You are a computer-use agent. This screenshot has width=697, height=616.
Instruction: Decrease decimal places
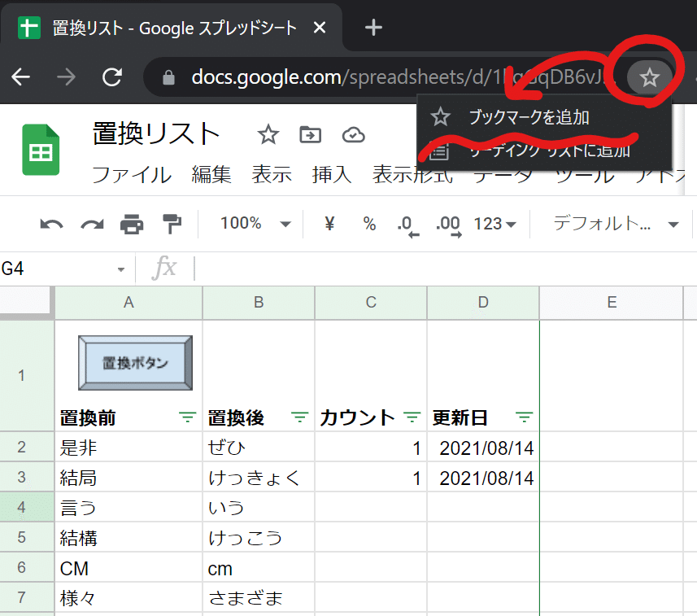(408, 225)
